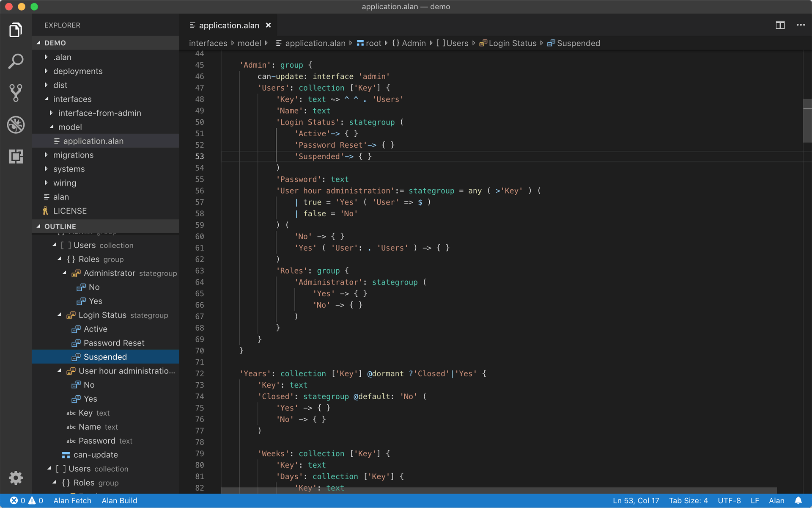Click the notifications bell in status bar
Viewport: 812px width, 508px height.
(x=798, y=500)
